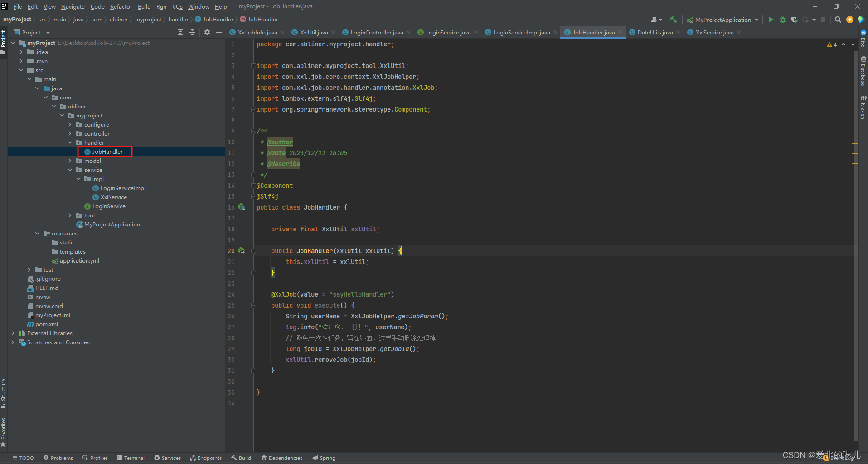Open the Project view selector dropdown
This screenshot has height=464, width=868.
[x=32, y=32]
